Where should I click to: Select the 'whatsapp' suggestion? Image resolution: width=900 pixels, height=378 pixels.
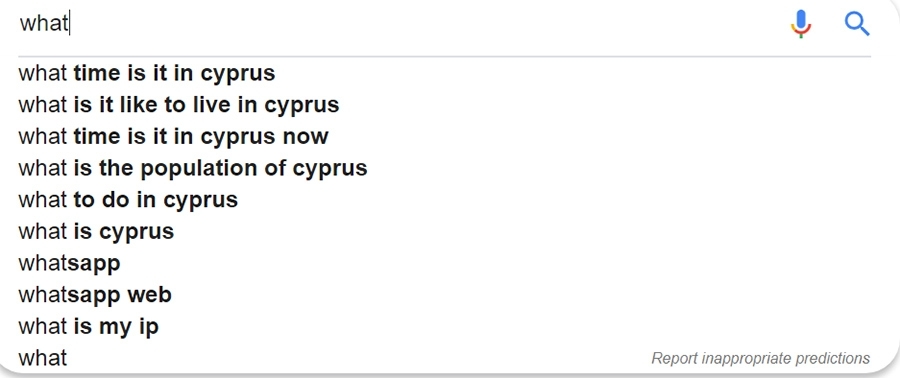[444, 263]
